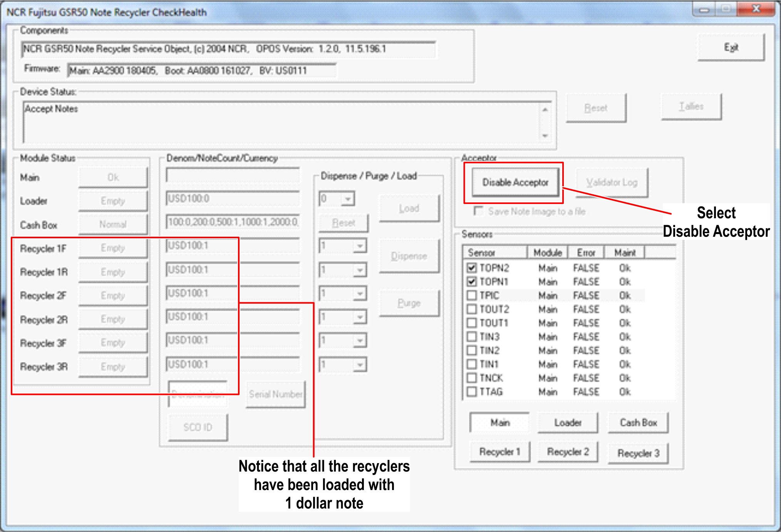Check the TNCK sensor checkbox
The width and height of the screenshot is (781, 532).
point(471,378)
